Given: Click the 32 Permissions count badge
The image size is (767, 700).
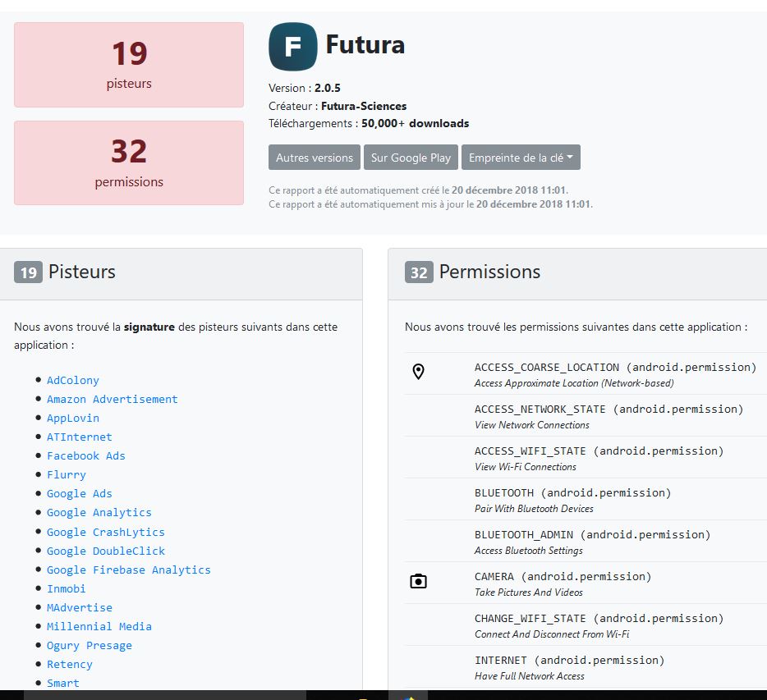Looking at the screenshot, I should [419, 272].
